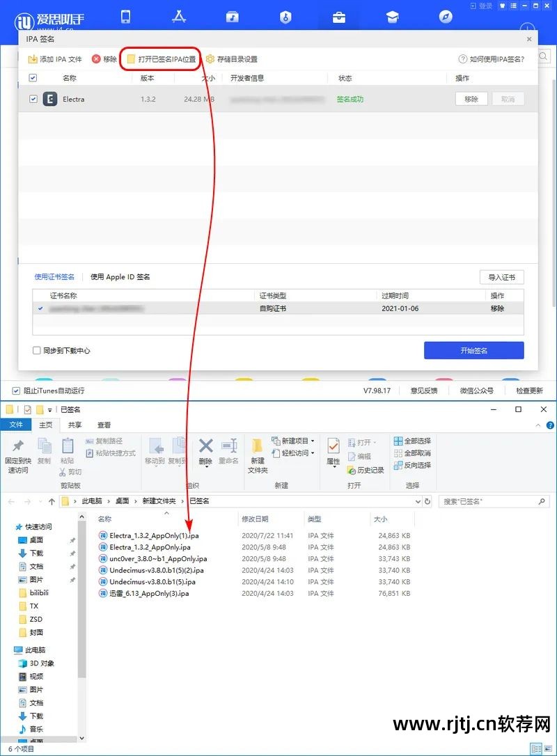Open 快速访问 in navigation pane
The width and height of the screenshot is (557, 756).
click(38, 526)
